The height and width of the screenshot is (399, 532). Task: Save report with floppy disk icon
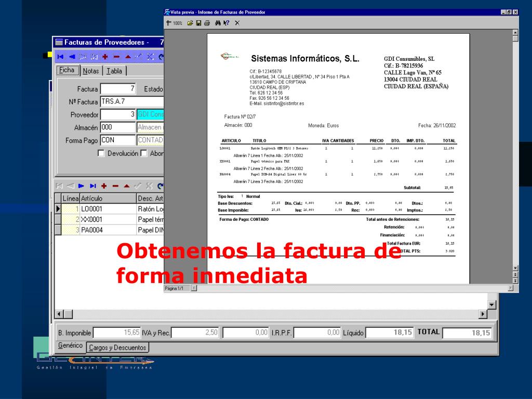pyautogui.click(x=198, y=23)
